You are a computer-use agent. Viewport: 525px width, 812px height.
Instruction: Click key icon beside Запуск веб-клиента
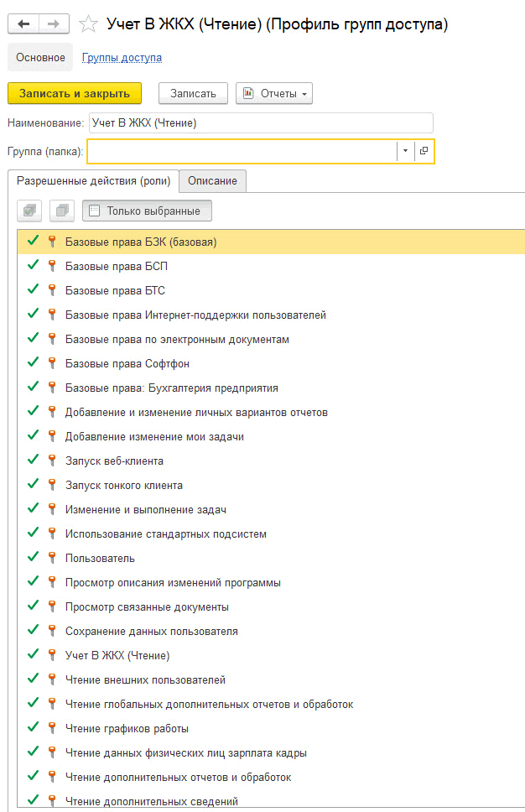click(x=52, y=461)
